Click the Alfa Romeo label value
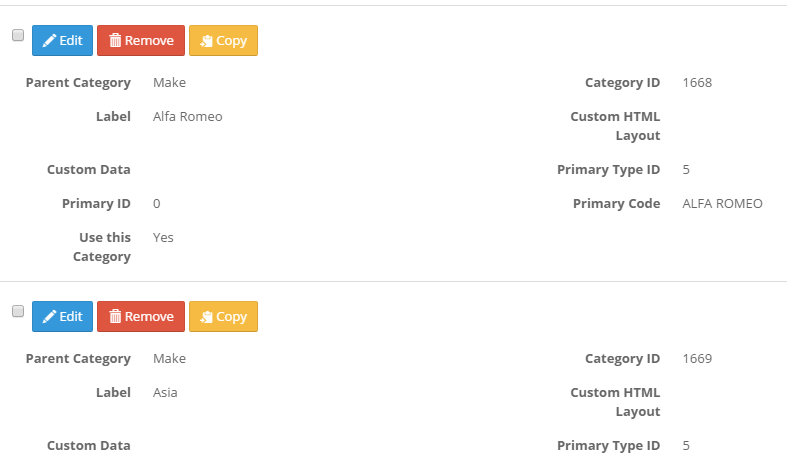The width and height of the screenshot is (787, 461). (188, 117)
